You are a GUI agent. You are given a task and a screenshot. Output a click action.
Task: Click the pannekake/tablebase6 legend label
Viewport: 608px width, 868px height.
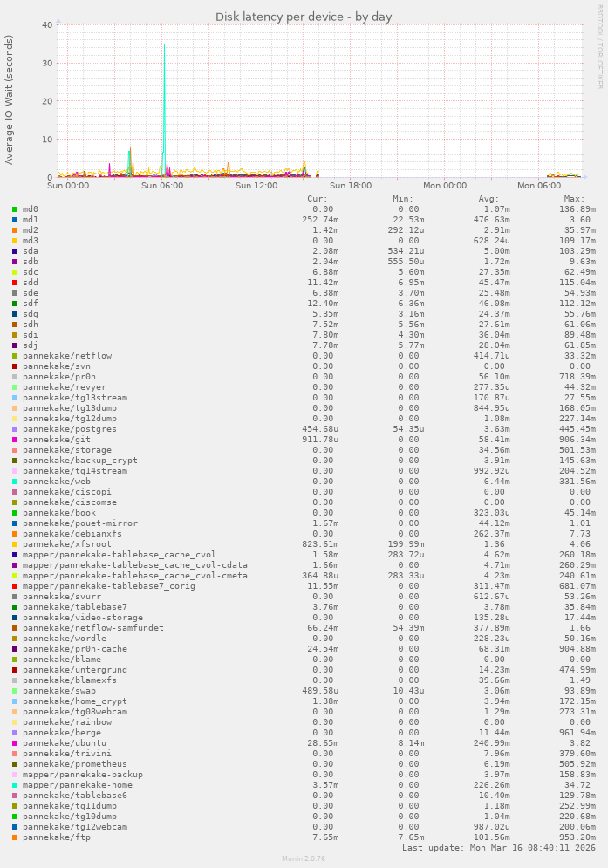[x=75, y=796]
